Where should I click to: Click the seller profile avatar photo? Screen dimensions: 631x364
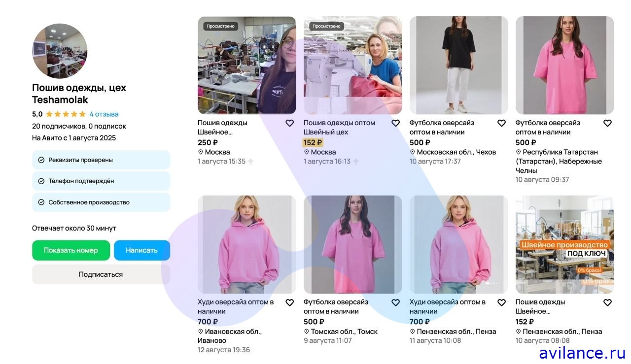[x=60, y=51]
